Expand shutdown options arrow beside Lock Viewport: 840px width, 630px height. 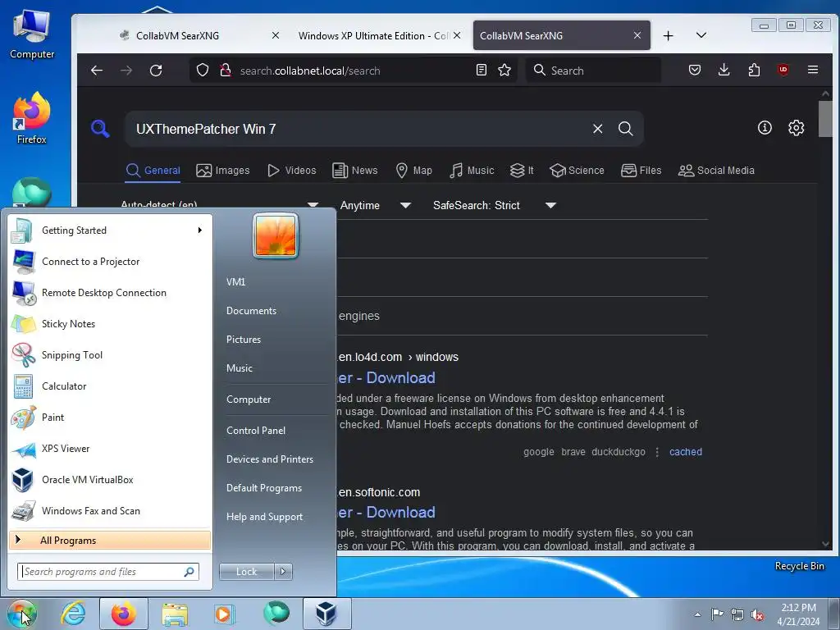click(x=283, y=572)
